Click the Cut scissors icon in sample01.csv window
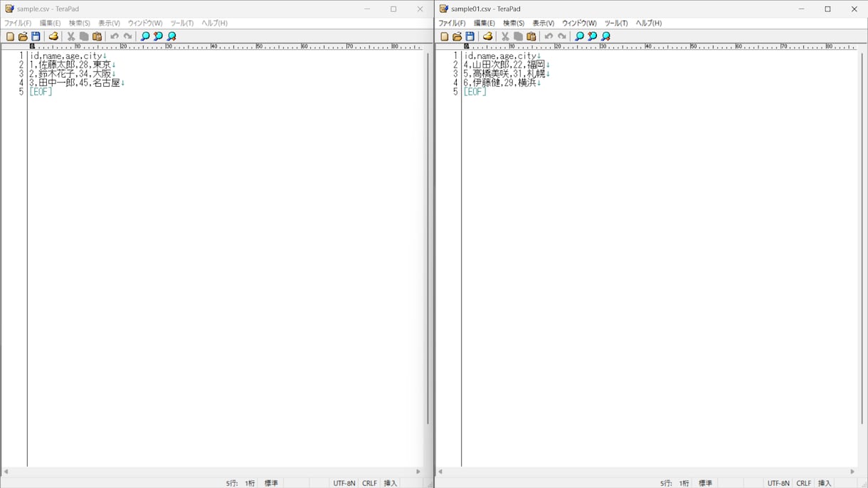This screenshot has width=868, height=488. (x=505, y=36)
